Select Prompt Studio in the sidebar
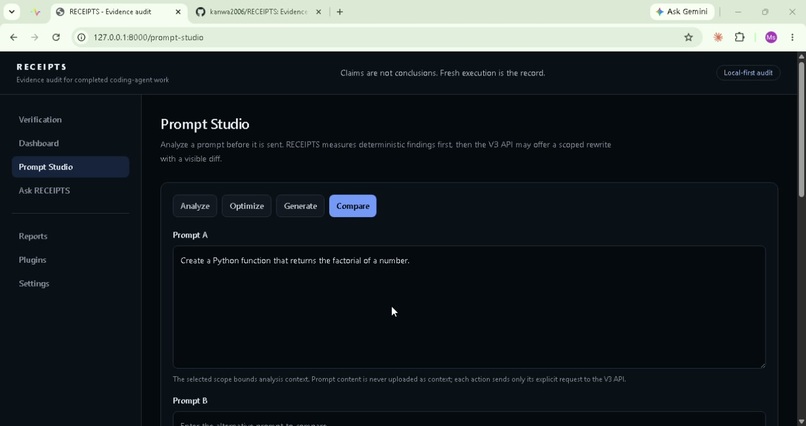The width and height of the screenshot is (806, 426). tap(70, 167)
